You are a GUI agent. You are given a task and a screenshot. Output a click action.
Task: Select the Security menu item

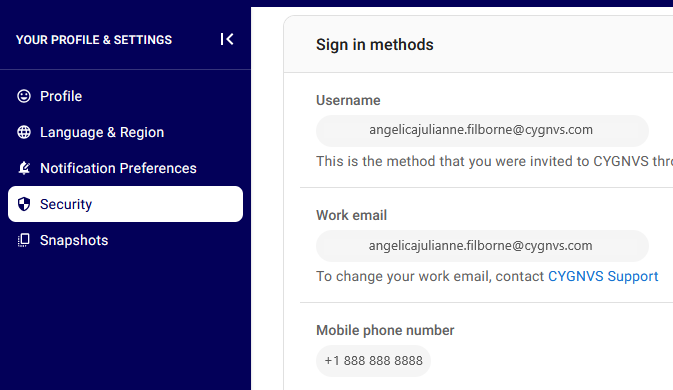[125, 204]
